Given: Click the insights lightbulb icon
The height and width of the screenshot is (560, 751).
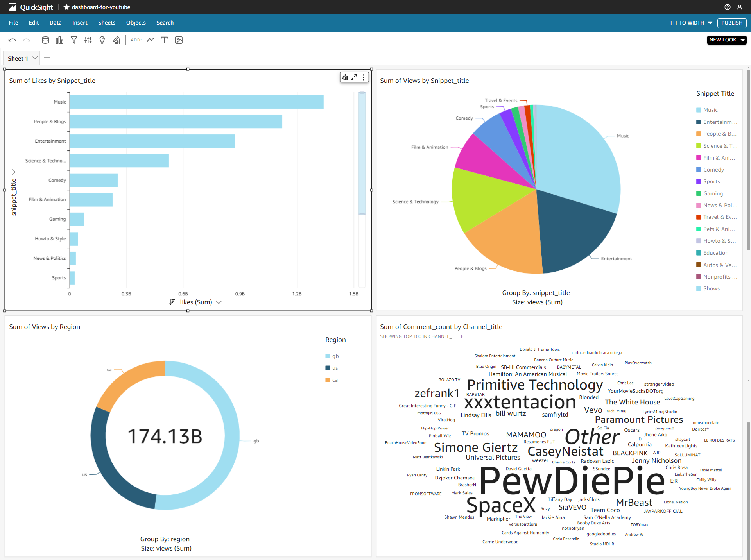Looking at the screenshot, I should pyautogui.click(x=102, y=40).
